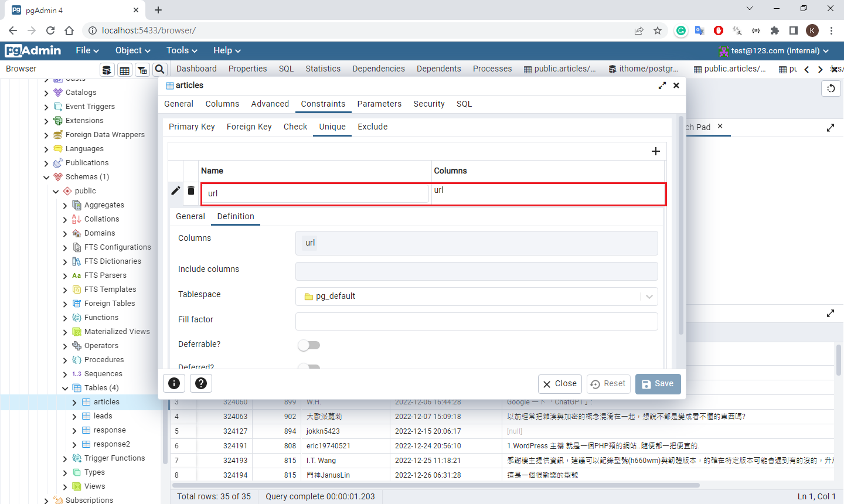Image resolution: width=844 pixels, height=504 pixels.
Task: Open the Tools menu
Action: [182, 50]
